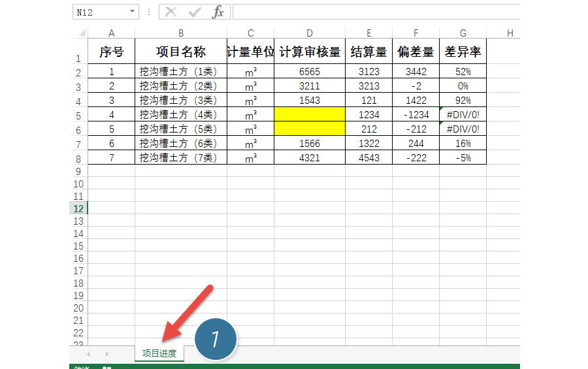Click cell with value 3211
This screenshot has height=369, width=588.
tap(310, 86)
